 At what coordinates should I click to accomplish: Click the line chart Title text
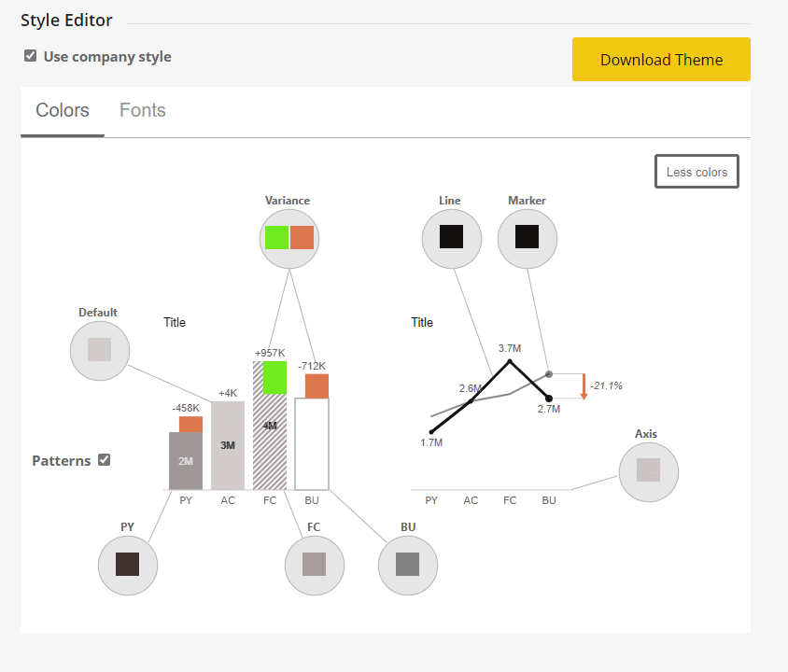coord(422,322)
